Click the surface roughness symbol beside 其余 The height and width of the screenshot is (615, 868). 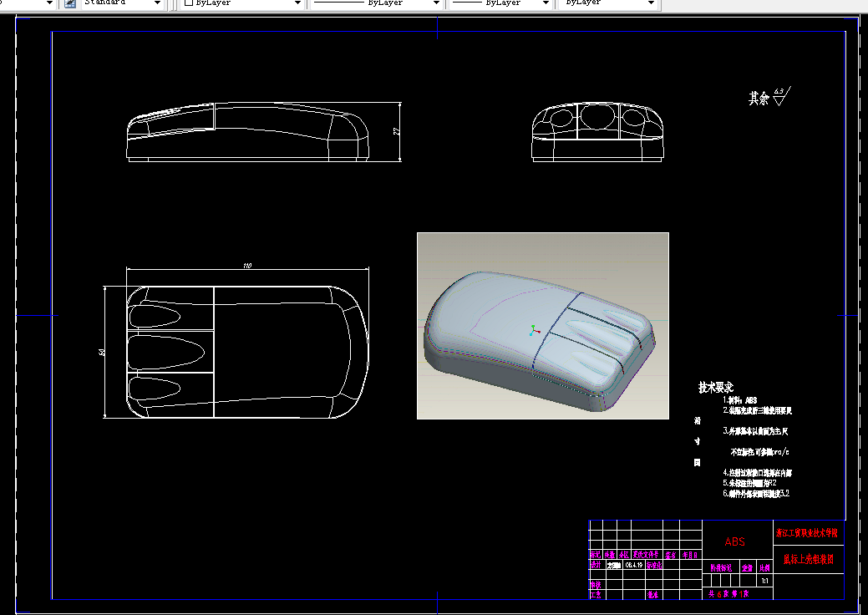coord(782,96)
